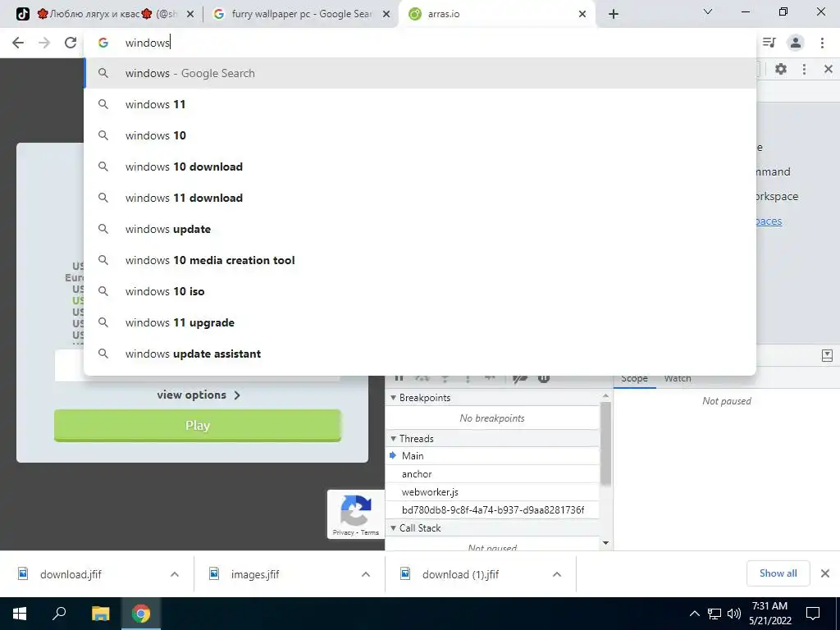Open the download.jfif file

pos(71,574)
